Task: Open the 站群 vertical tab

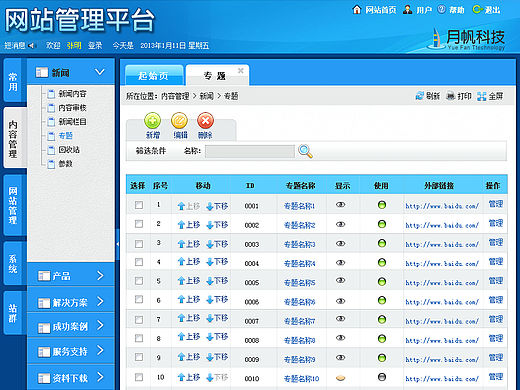Action: coord(13,313)
